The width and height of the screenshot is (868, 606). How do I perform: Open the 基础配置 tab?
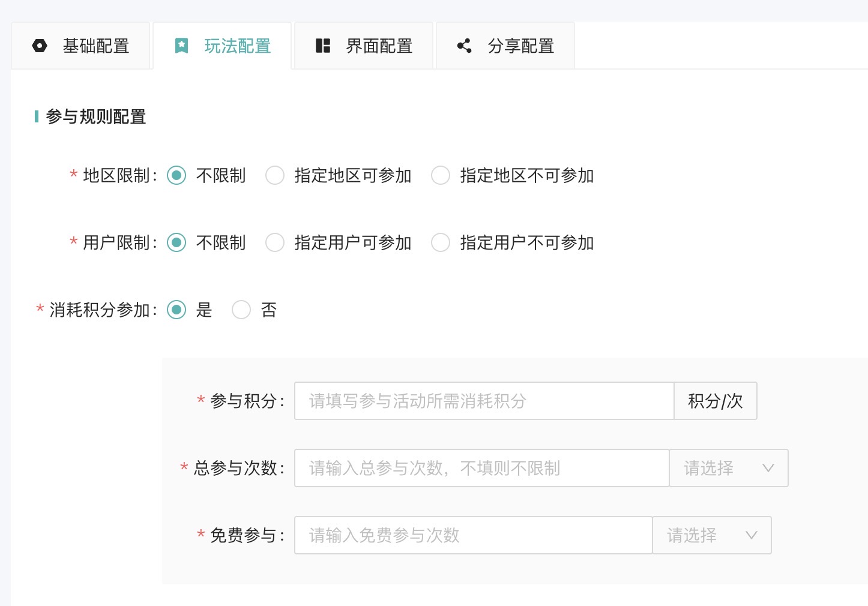point(80,46)
